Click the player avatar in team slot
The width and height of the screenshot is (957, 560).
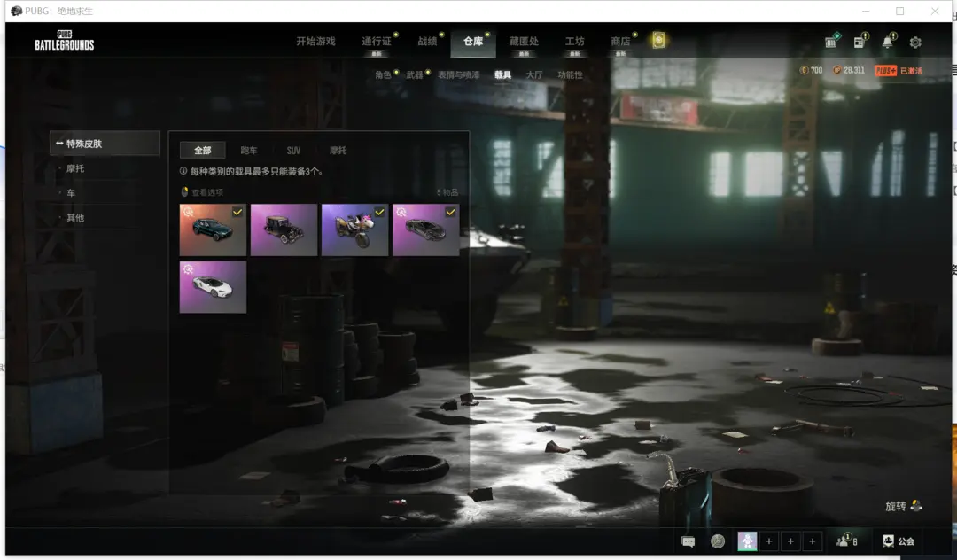[x=747, y=541]
